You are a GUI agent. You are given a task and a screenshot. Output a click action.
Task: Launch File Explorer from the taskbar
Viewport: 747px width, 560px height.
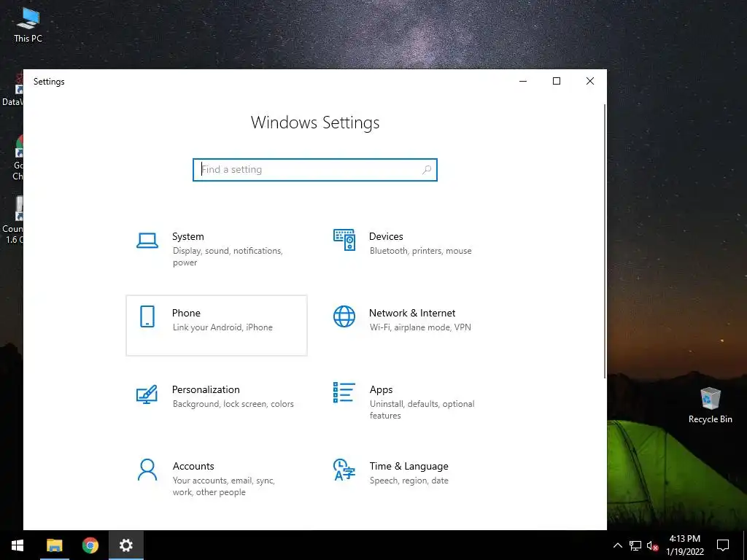54,545
